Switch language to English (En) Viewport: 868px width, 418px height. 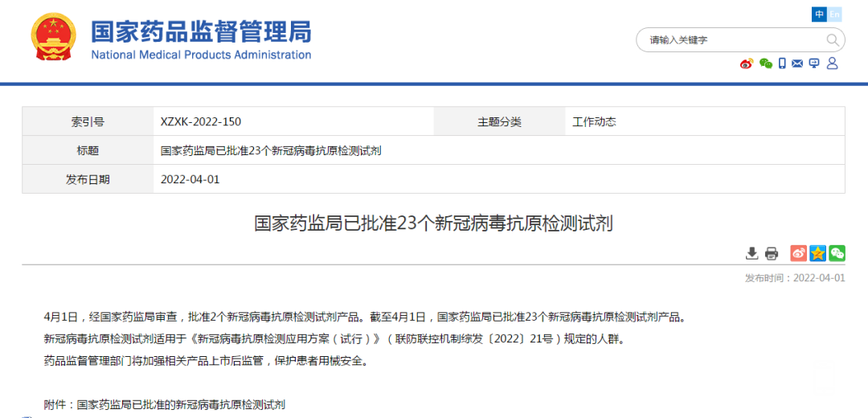[x=834, y=14]
